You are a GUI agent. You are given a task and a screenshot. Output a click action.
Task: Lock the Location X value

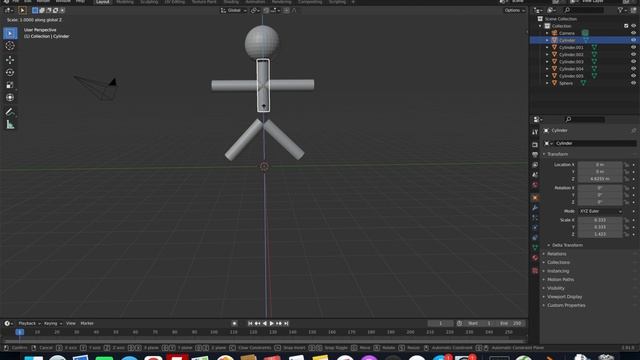click(627, 164)
